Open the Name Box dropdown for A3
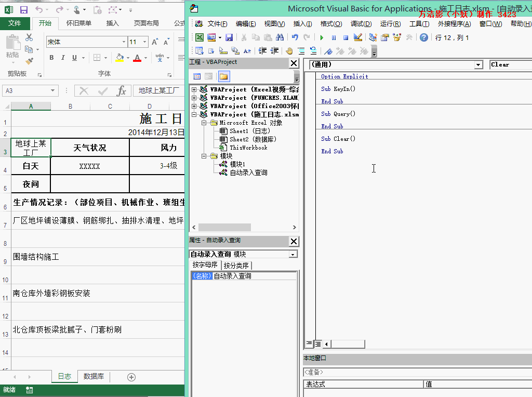The image size is (532, 397). coord(52,90)
